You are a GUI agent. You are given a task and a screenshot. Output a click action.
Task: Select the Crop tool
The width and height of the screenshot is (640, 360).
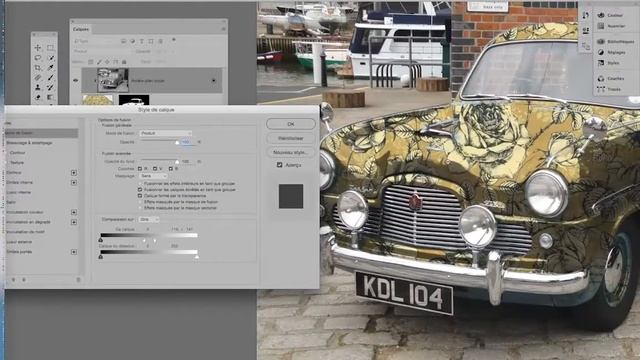tap(38, 67)
